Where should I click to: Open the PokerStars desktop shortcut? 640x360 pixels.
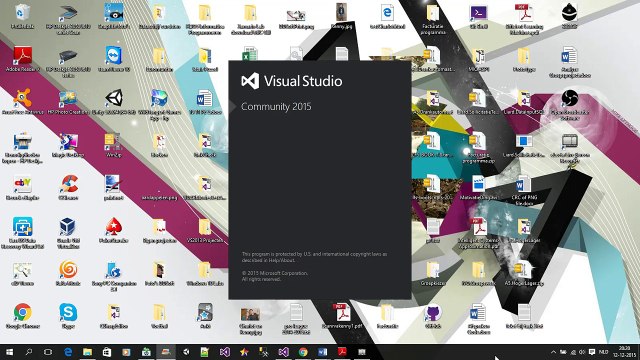point(114,231)
